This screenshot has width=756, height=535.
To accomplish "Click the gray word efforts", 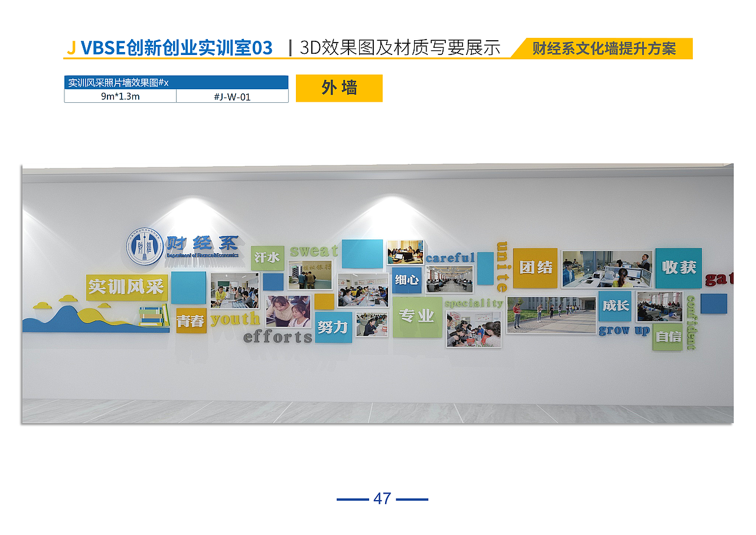I will pyautogui.click(x=278, y=337).
